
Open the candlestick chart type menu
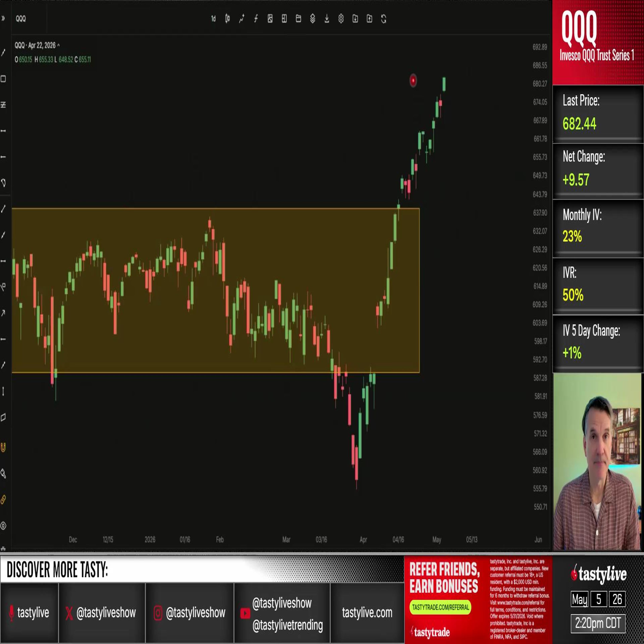(227, 19)
